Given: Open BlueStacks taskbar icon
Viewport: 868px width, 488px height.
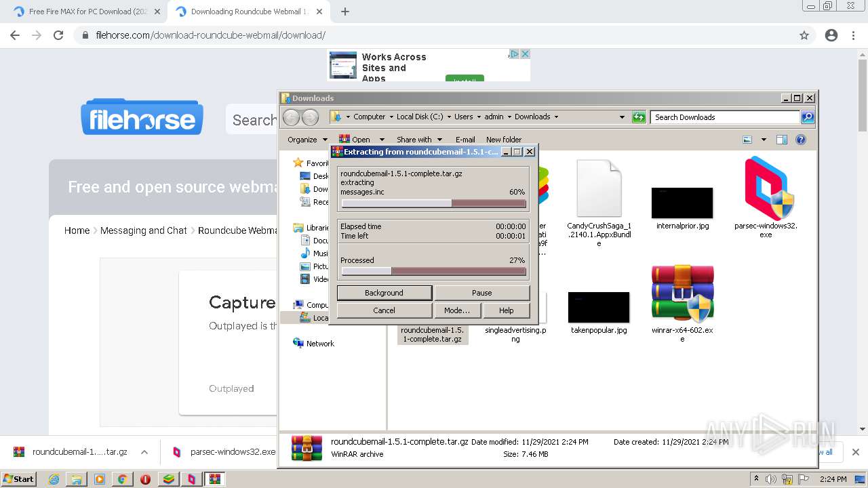Looking at the screenshot, I should pyautogui.click(x=168, y=479).
